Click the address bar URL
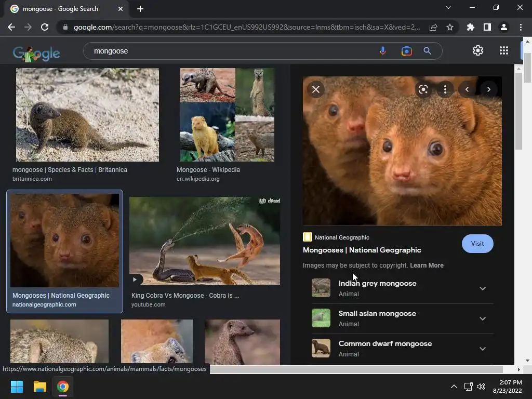The height and width of the screenshot is (399, 532). (247, 27)
